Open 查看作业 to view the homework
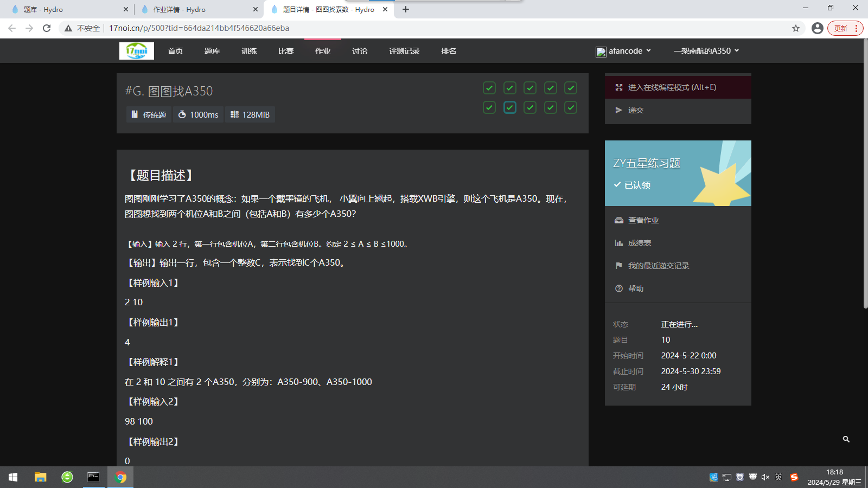This screenshot has height=488, width=868. (678, 220)
